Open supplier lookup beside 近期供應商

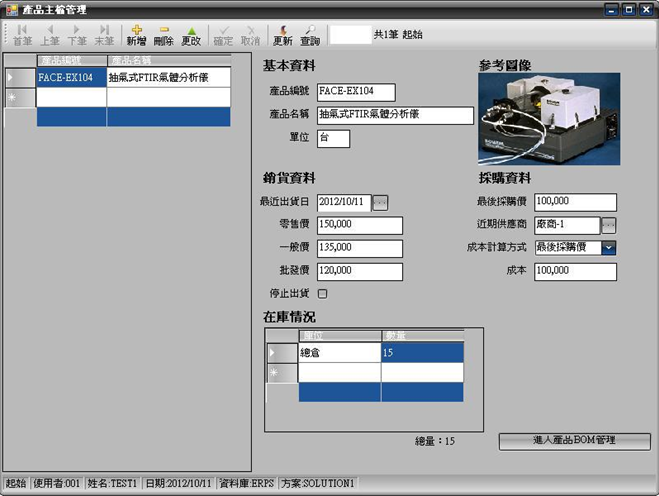(x=608, y=225)
